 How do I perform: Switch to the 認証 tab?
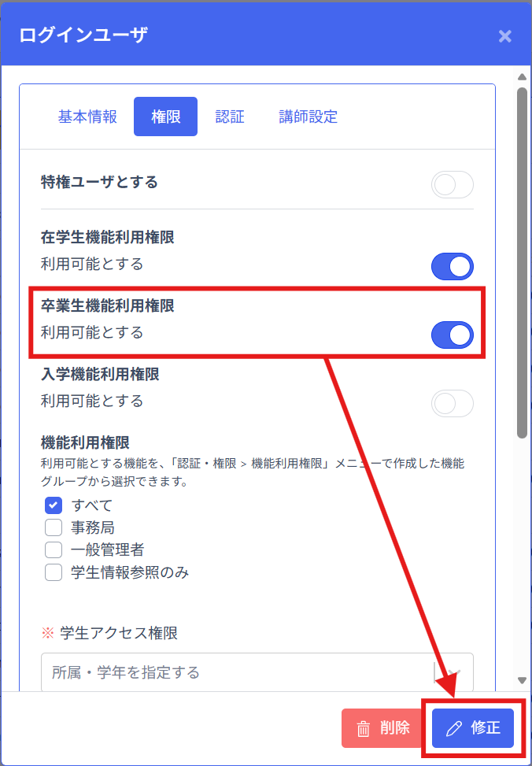coord(230,117)
